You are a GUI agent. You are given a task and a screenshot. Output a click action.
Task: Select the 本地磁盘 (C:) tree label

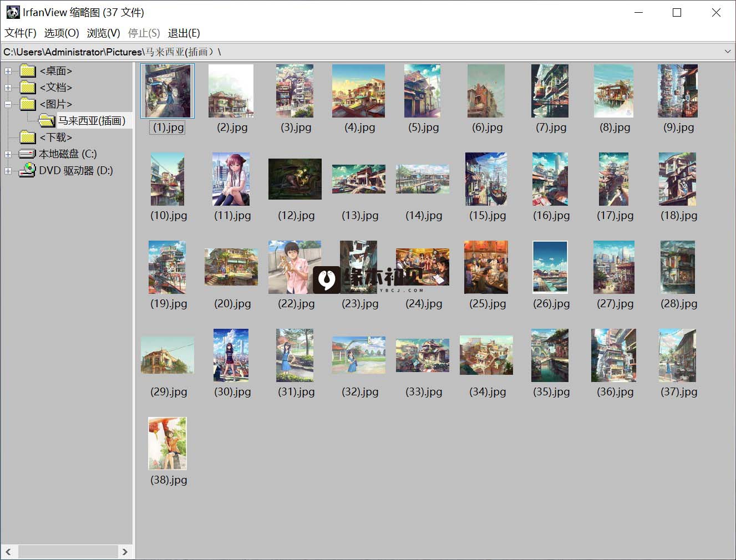coord(68,154)
